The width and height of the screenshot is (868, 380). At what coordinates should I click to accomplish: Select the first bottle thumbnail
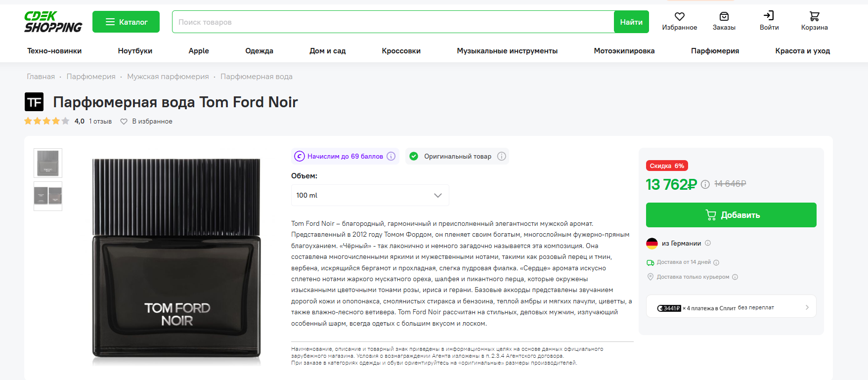point(48,163)
